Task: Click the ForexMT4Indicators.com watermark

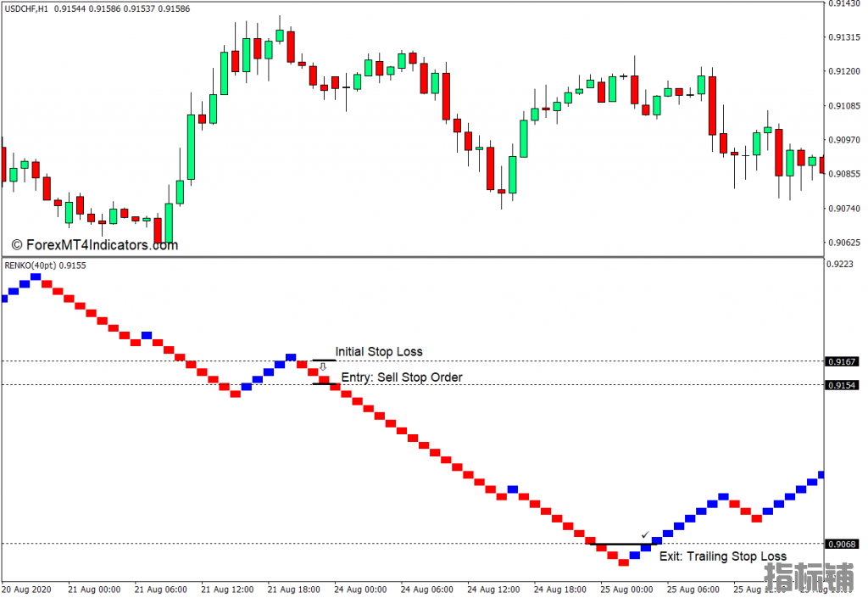Action: (95, 245)
